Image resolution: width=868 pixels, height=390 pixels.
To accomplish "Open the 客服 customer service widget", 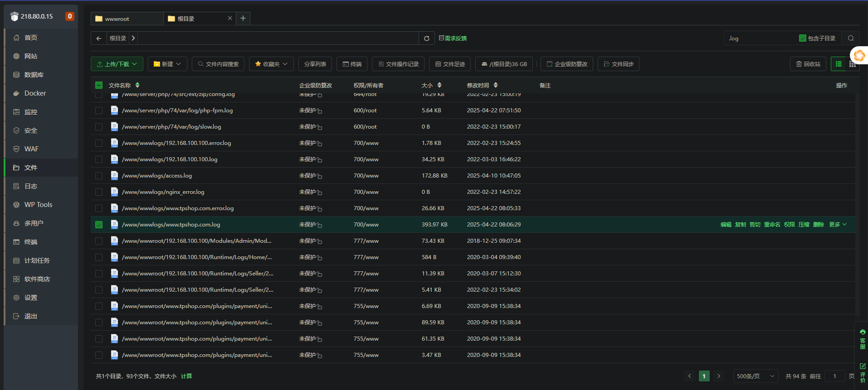I will (x=862, y=340).
